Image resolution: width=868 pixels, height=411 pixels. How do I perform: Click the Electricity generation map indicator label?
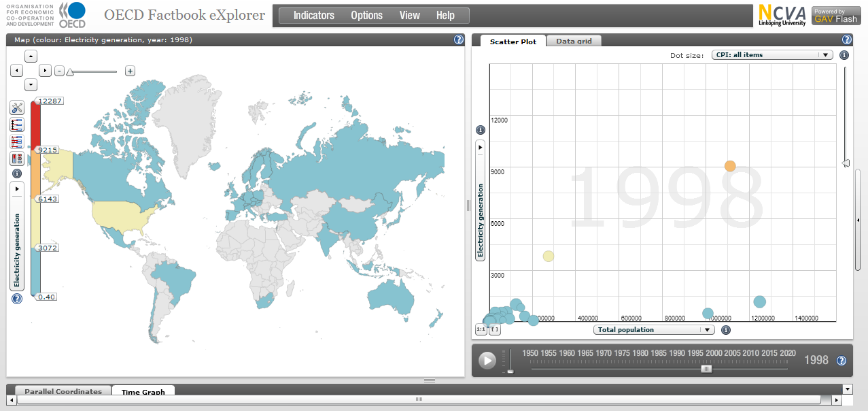pos(17,251)
